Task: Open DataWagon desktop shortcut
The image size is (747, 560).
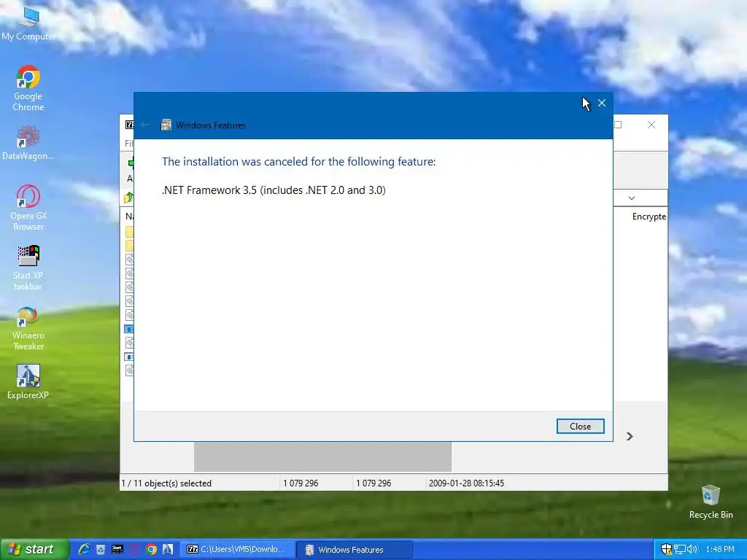Action: 28,143
